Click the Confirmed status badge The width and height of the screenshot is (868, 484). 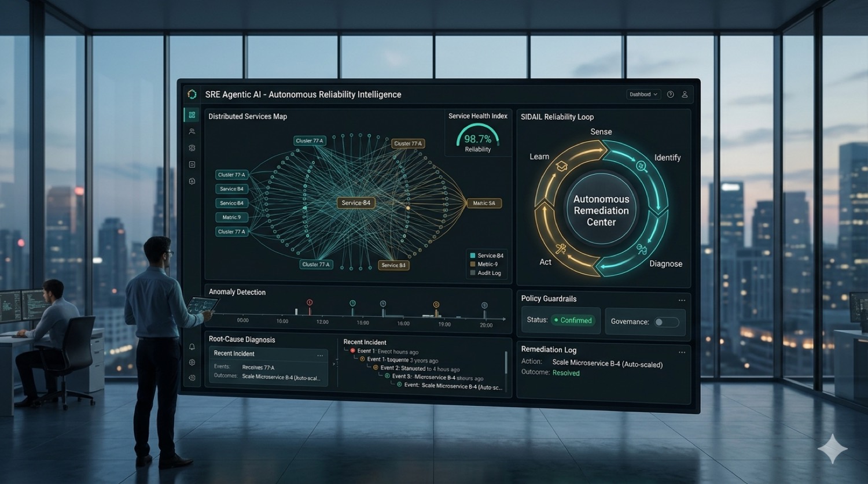[573, 320]
